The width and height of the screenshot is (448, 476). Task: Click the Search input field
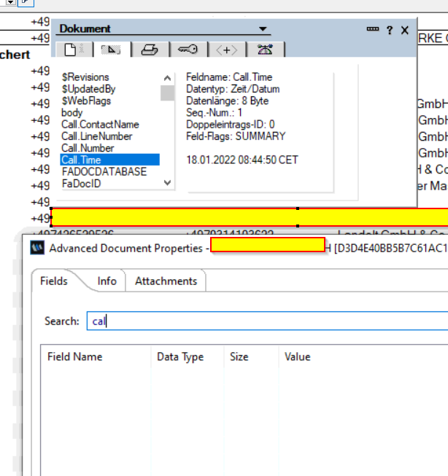tap(266, 321)
